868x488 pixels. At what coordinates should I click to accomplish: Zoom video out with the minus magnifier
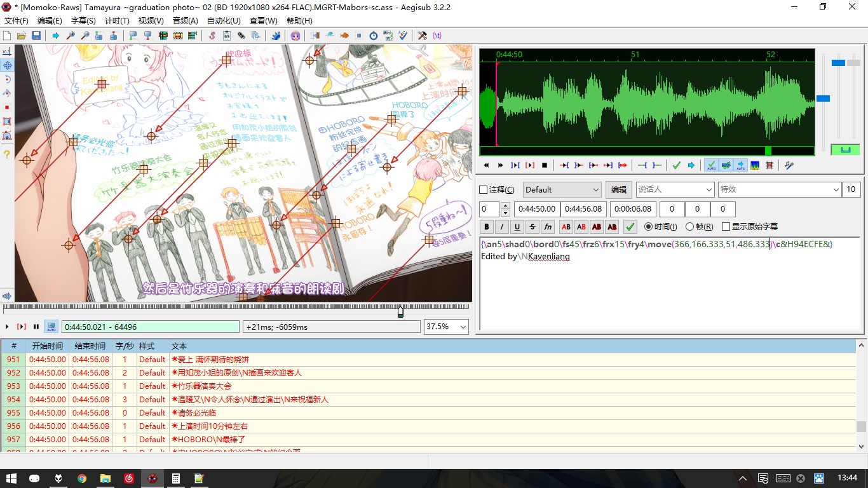click(x=85, y=36)
